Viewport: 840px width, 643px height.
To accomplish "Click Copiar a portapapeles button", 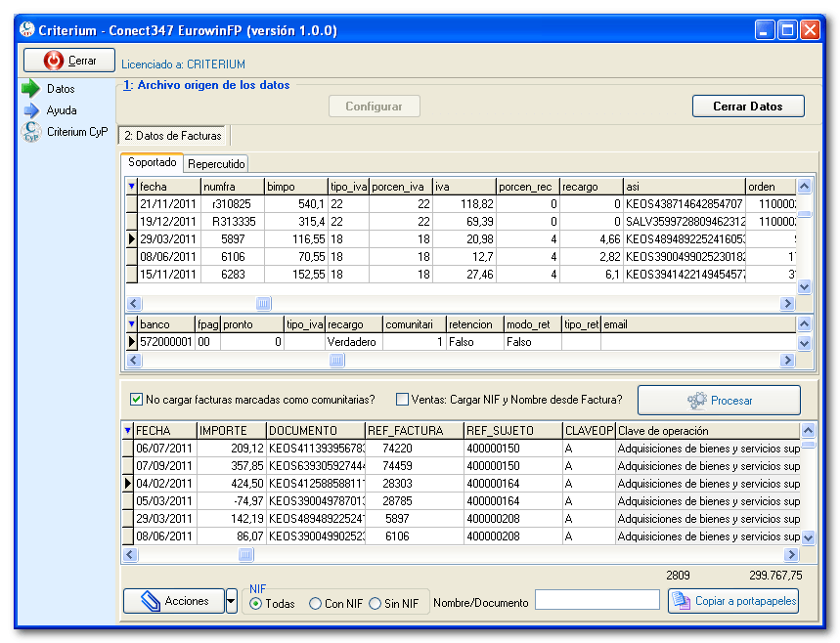I will 732,601.
